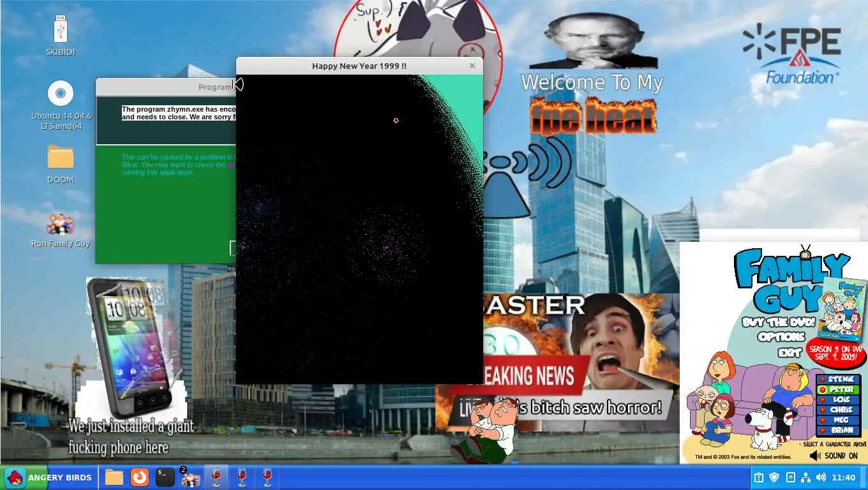Click the giant phone image

[x=131, y=348]
